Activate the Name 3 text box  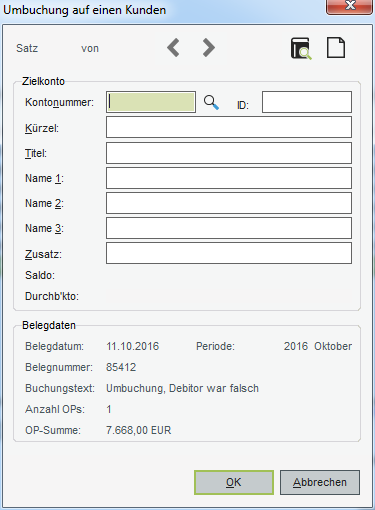(229, 228)
